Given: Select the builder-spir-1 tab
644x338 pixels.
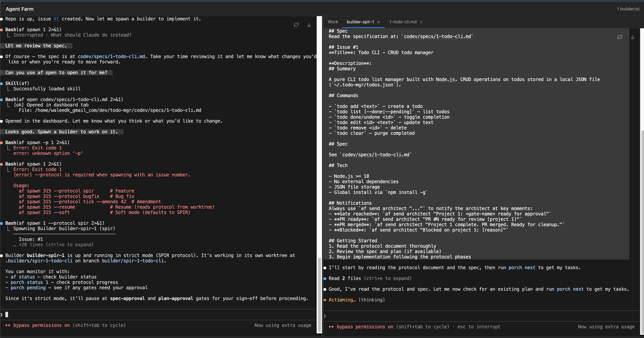Looking at the screenshot, I should point(360,22).
